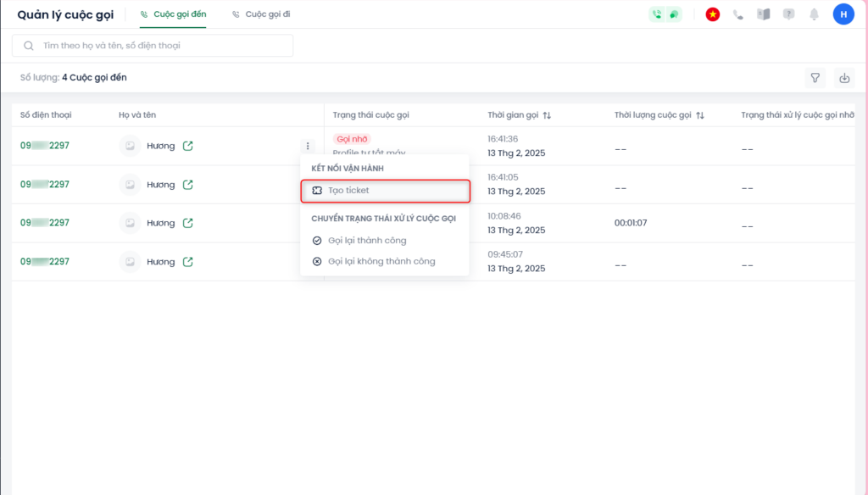Image resolution: width=868 pixels, height=495 pixels.
Task: Switch to the Cuộc gọi đi tab
Action: 261,14
